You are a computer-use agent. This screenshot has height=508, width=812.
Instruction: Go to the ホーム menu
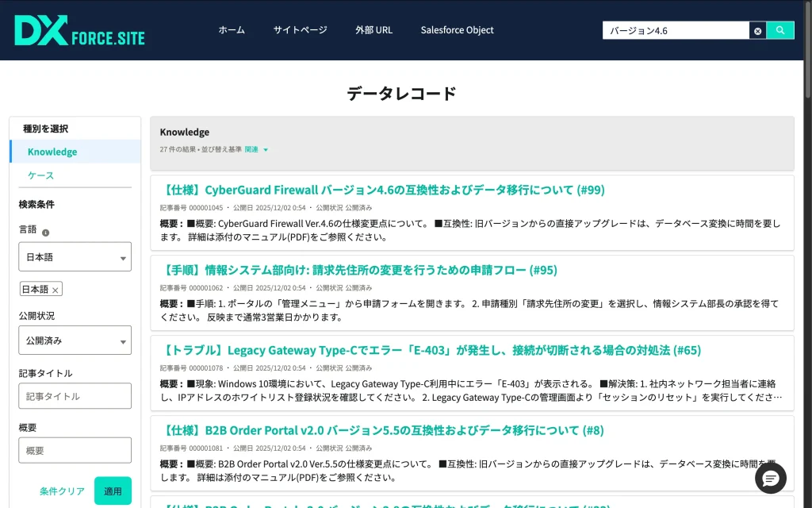tap(232, 30)
